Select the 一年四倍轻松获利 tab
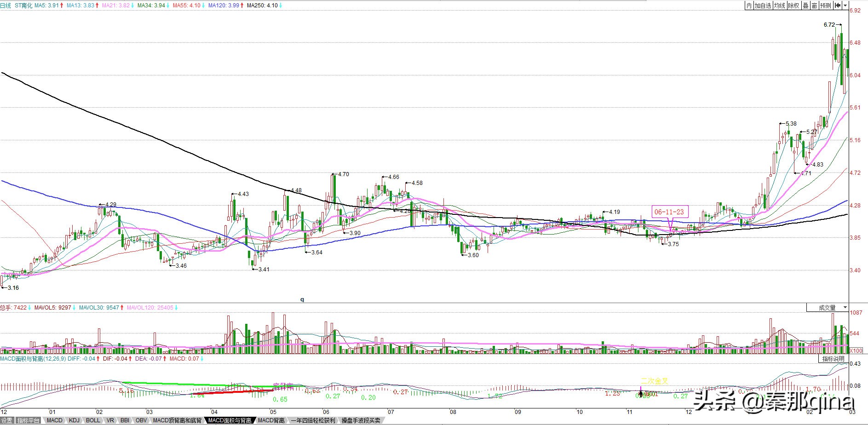The image size is (868, 425). coord(313,420)
